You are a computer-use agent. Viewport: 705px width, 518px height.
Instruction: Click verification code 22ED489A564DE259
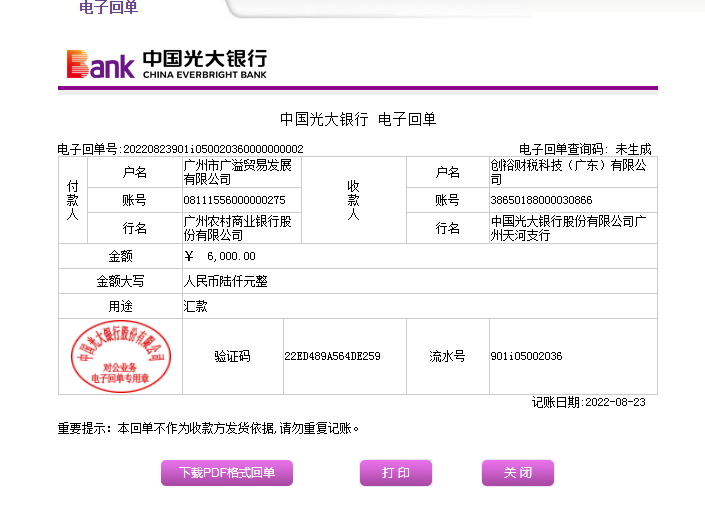tap(332, 356)
